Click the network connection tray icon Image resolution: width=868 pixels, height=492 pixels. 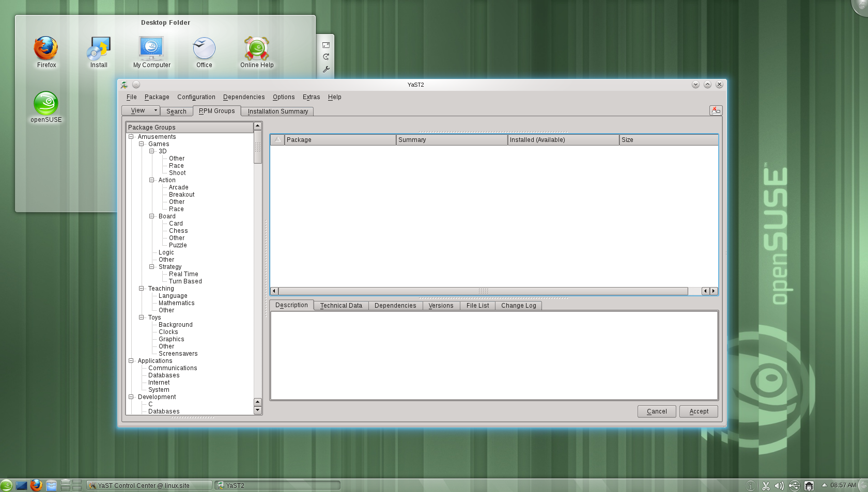click(x=809, y=485)
